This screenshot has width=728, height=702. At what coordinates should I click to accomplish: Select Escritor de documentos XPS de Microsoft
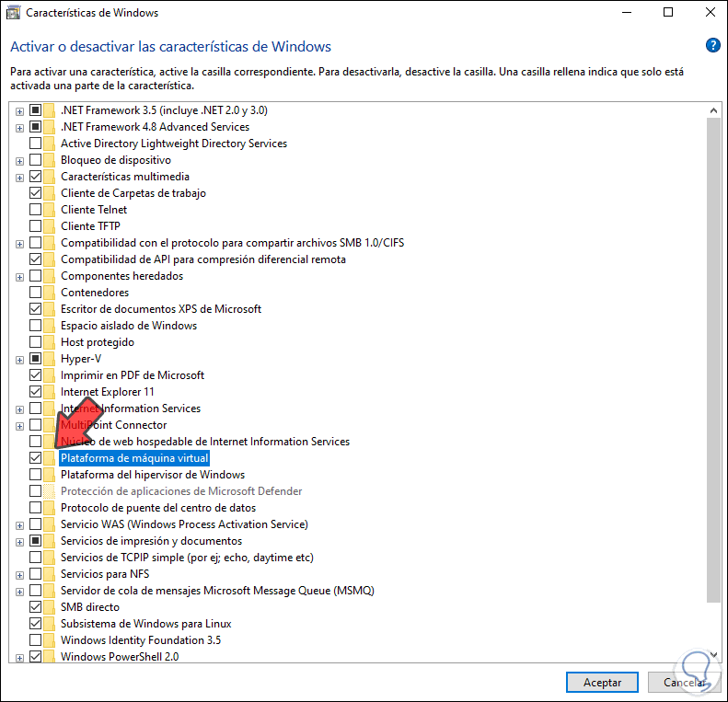tap(161, 309)
